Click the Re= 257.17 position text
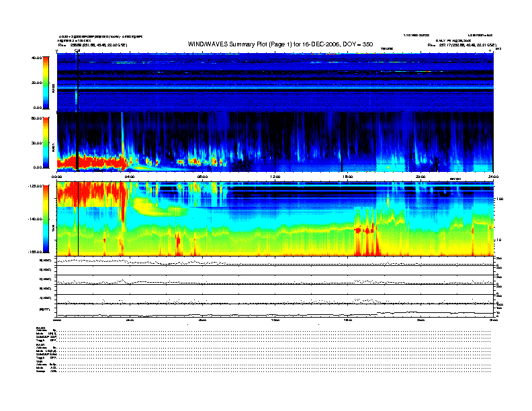The height and width of the screenshot is (411, 532). click(461, 45)
